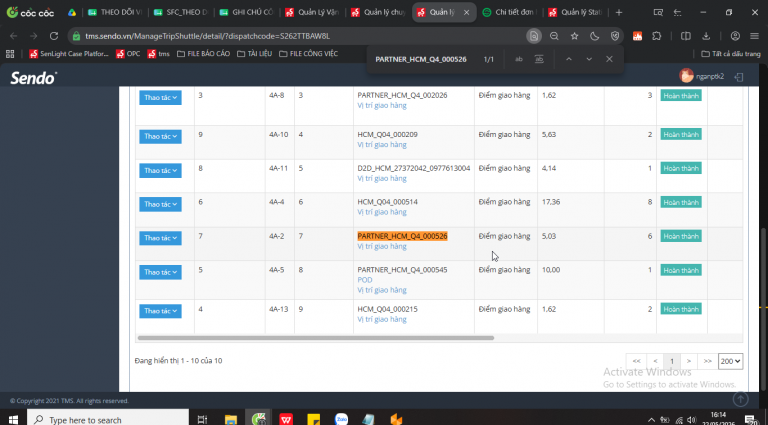The height and width of the screenshot is (425, 768).
Task: Close the find-in-page bar
Action: click(x=609, y=59)
